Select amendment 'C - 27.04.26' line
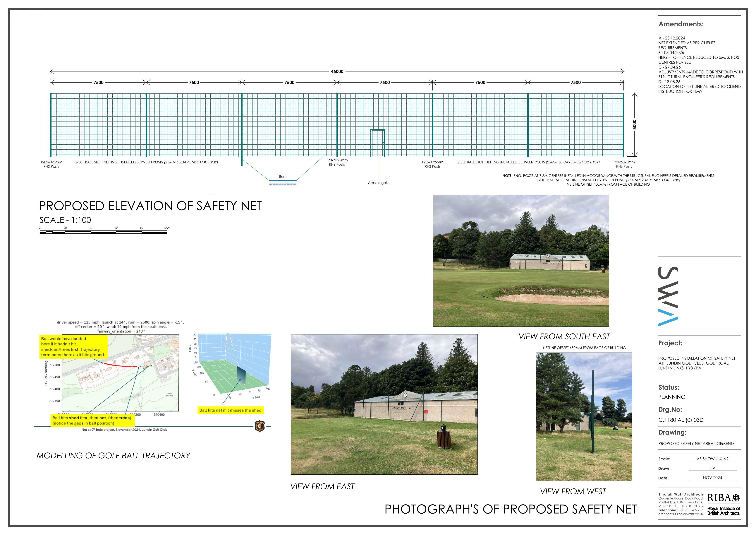 pos(669,67)
